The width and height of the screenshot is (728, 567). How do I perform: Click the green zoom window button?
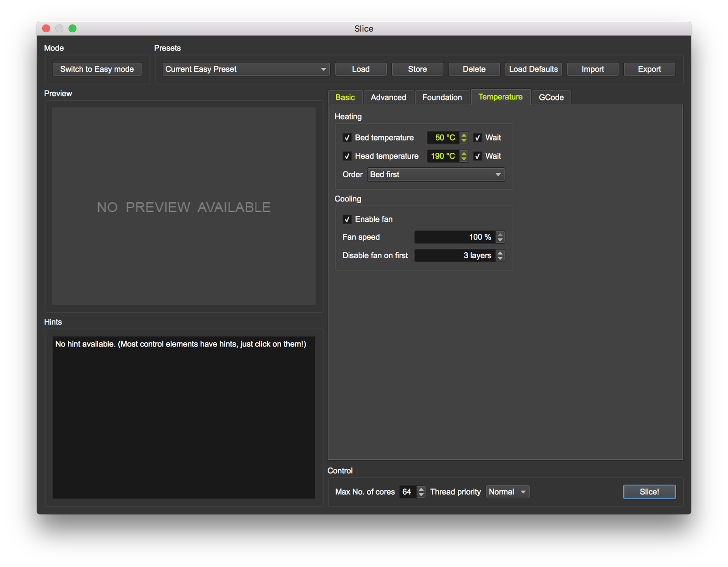(x=73, y=29)
